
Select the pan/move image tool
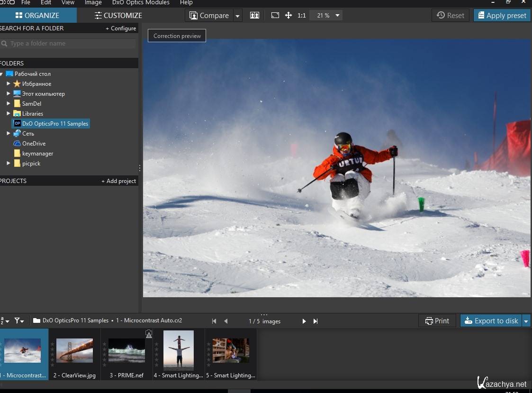288,15
